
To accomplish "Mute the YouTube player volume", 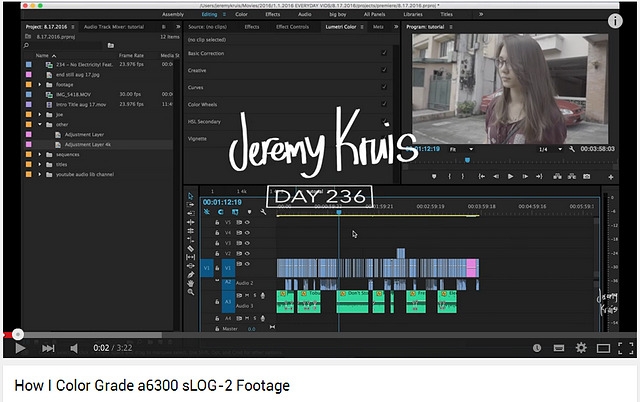I will pos(74,348).
